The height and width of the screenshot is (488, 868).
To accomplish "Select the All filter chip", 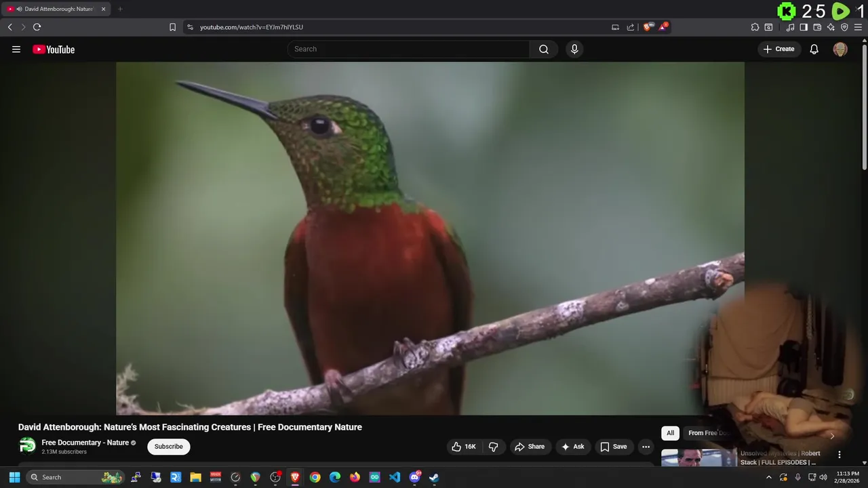I will [671, 433].
